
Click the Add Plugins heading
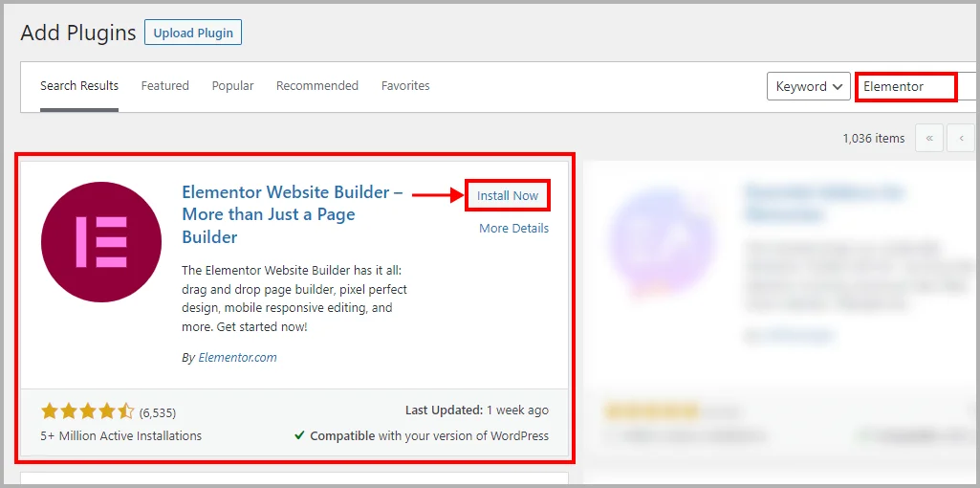point(78,33)
